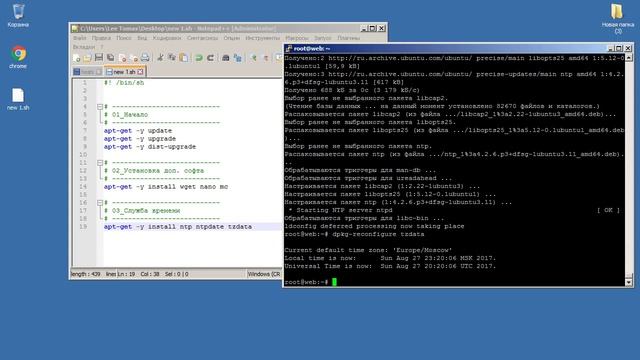Click the Close All icon in Notepad++ toolbar
This screenshot has height=360, width=640.
point(133,58)
